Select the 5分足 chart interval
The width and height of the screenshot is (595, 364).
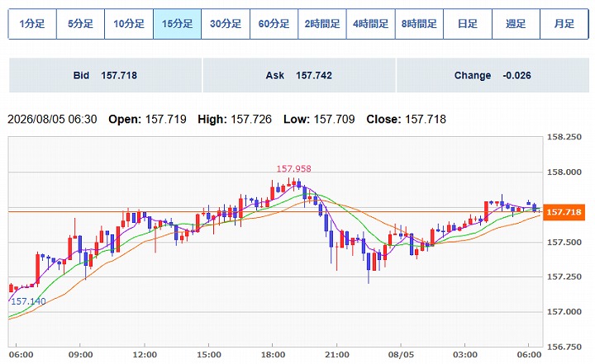80,24
